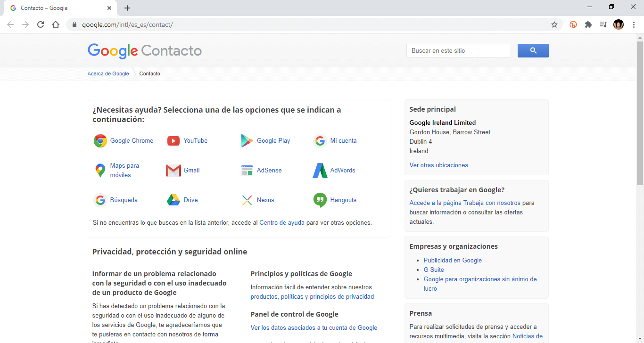This screenshot has height=343, width=644.
Task: Click the orange extension icon in toolbar
Action: pyautogui.click(x=573, y=24)
